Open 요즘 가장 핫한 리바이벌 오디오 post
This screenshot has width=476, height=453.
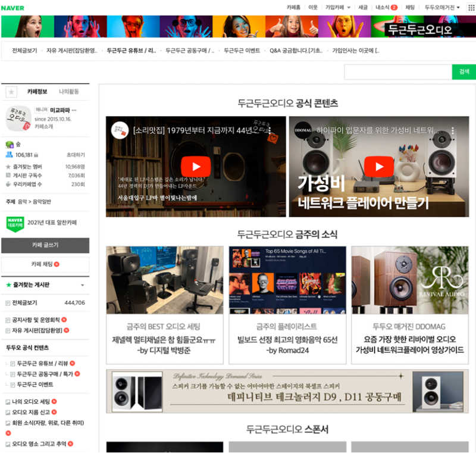click(410, 345)
